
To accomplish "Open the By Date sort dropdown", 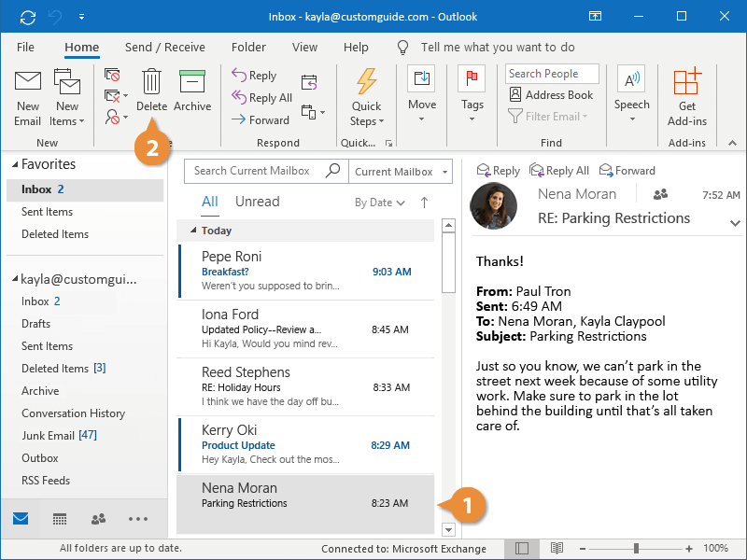I will pyautogui.click(x=380, y=203).
